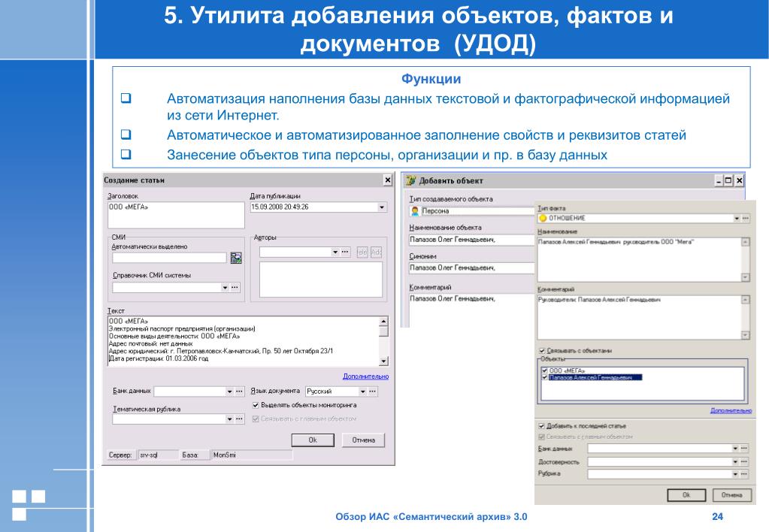Open the Язык документа dropdown showing Русский

(363, 391)
